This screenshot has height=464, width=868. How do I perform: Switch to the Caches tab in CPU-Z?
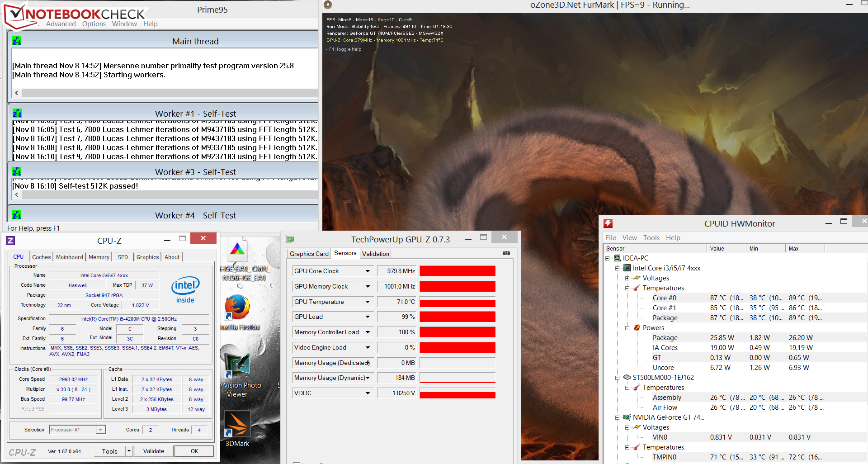[x=42, y=257]
